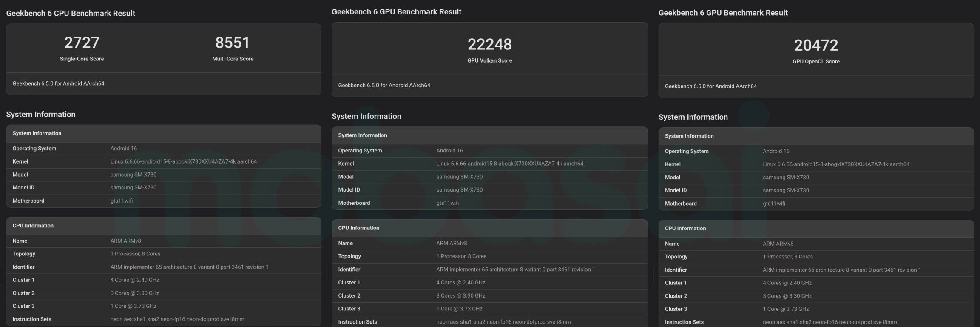
Task: Click GPU Benchmark Result heading above the Vulkan score
Action: (x=396, y=12)
